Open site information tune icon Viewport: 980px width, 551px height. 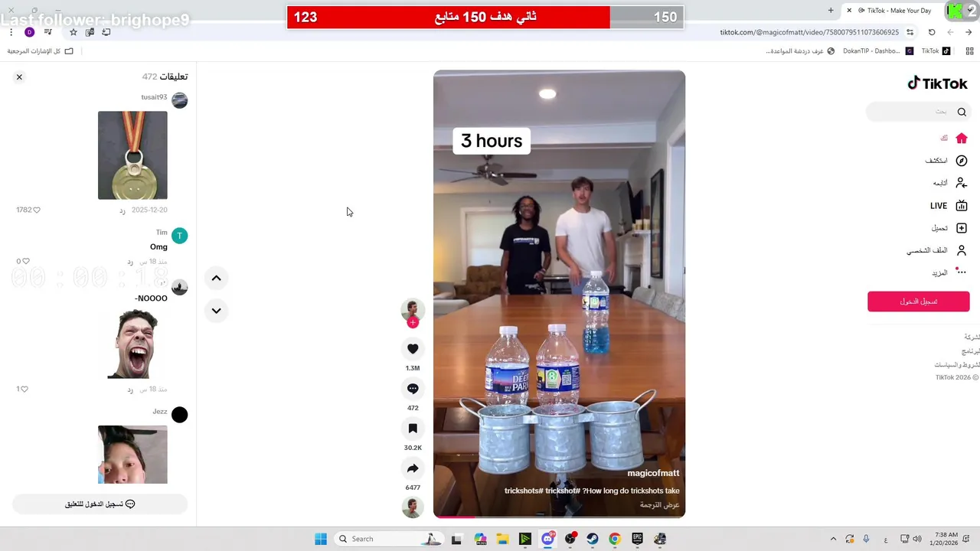(910, 32)
